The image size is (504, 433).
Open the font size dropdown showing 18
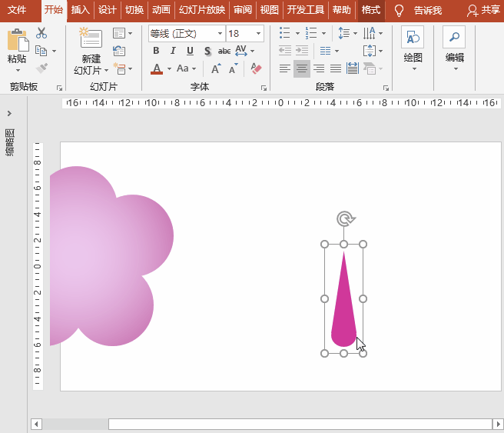tap(245, 34)
